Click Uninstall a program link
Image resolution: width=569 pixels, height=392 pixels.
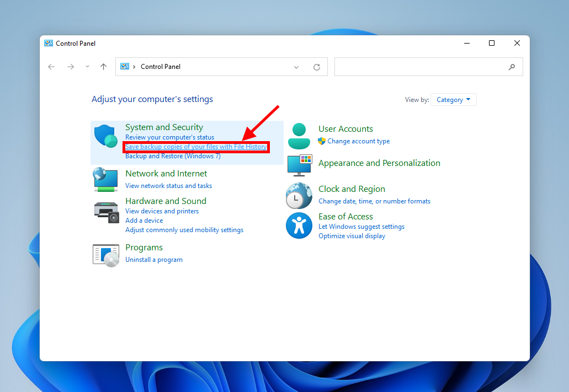click(154, 260)
